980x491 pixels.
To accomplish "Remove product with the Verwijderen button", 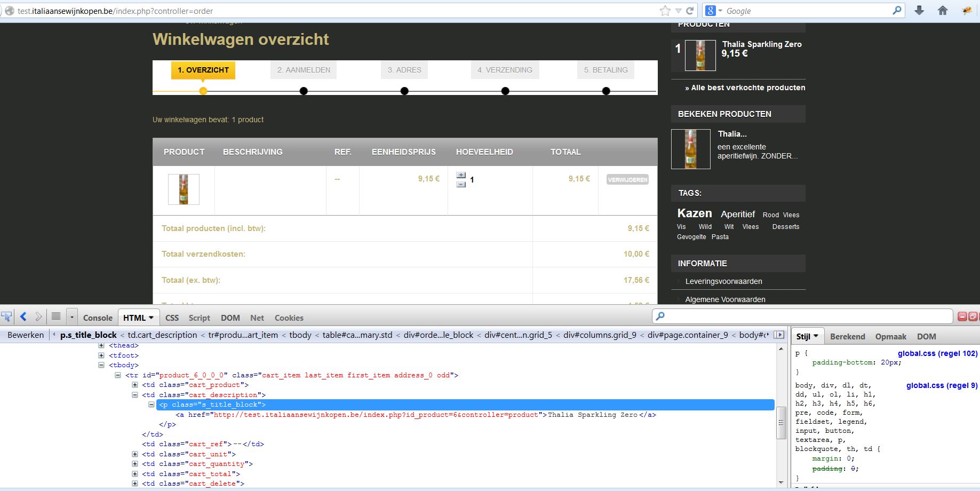I will click(x=627, y=180).
